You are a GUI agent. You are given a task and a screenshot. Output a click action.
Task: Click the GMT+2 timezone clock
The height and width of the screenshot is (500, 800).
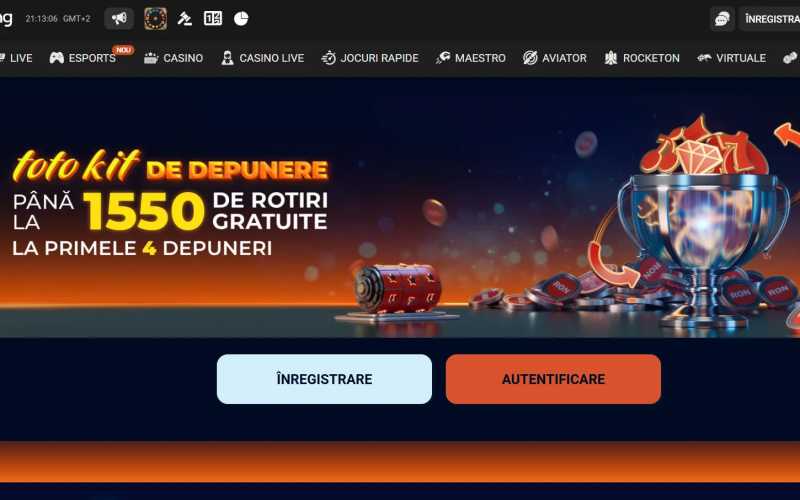[x=58, y=19]
